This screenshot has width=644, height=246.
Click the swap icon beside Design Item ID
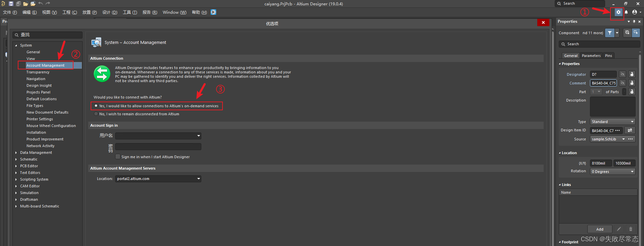point(630,130)
